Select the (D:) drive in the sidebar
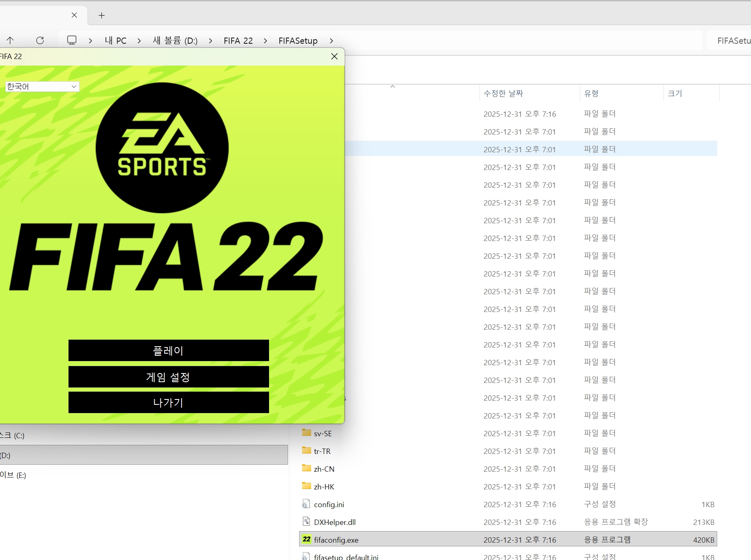The image size is (751, 560). 144,455
